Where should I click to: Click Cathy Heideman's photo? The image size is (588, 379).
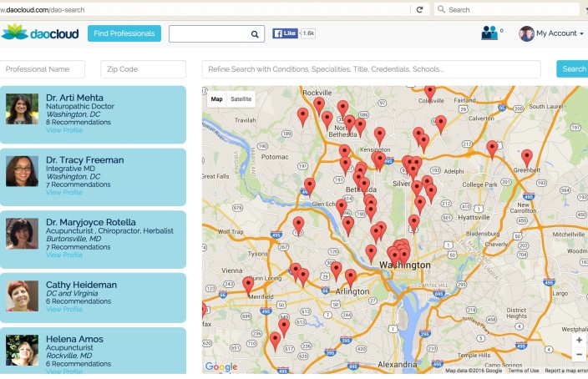click(22, 296)
